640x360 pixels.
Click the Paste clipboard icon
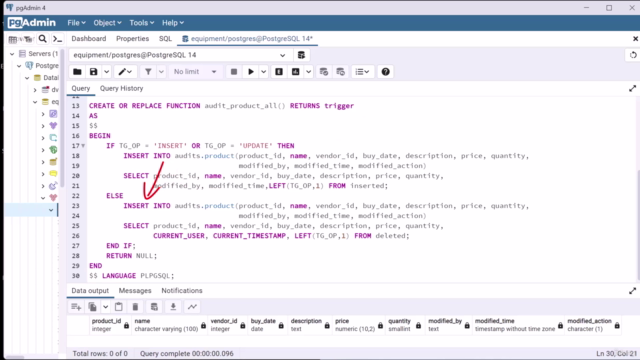[x=119, y=307]
